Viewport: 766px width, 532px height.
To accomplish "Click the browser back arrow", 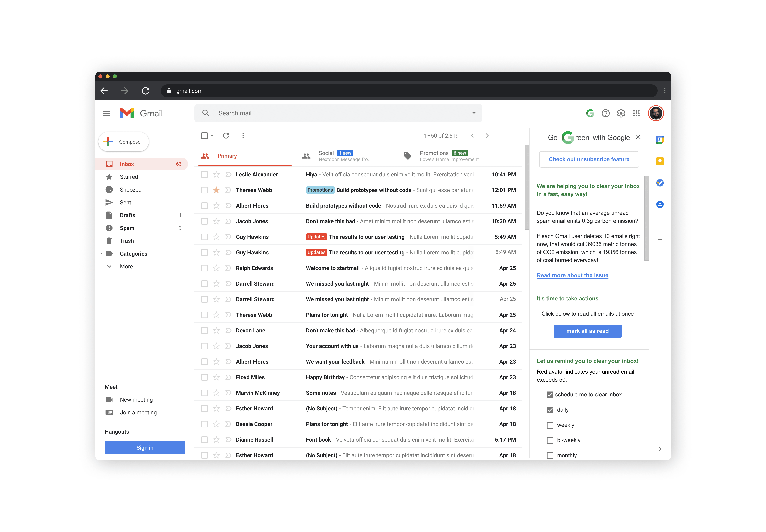I will pos(104,91).
